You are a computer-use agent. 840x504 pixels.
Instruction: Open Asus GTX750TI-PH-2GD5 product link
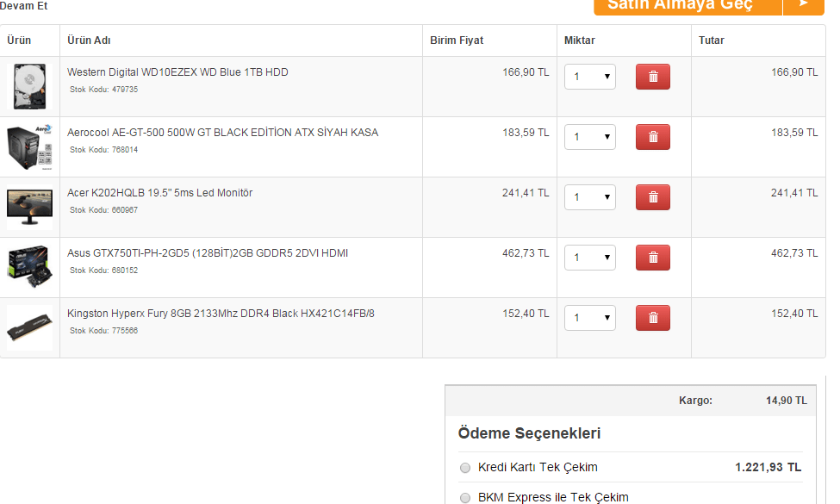coord(208,252)
